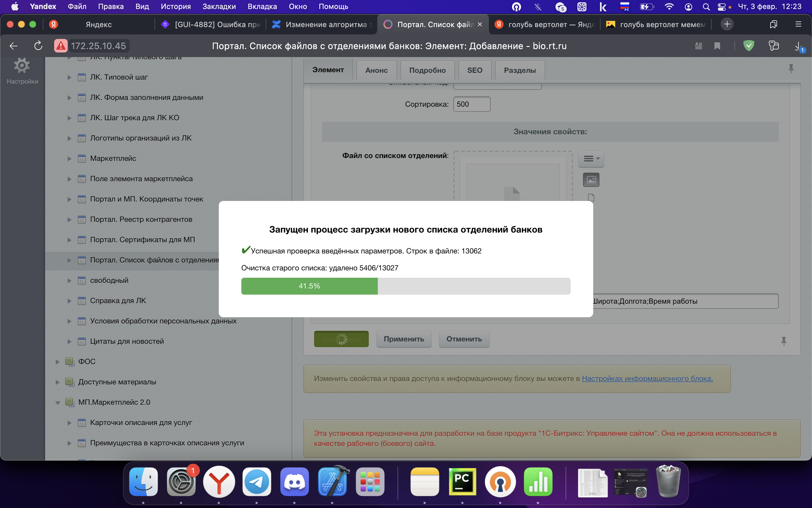Screen dimensions: 812x508
Task: Click the 41.5% green progress bar
Action: [309, 286]
